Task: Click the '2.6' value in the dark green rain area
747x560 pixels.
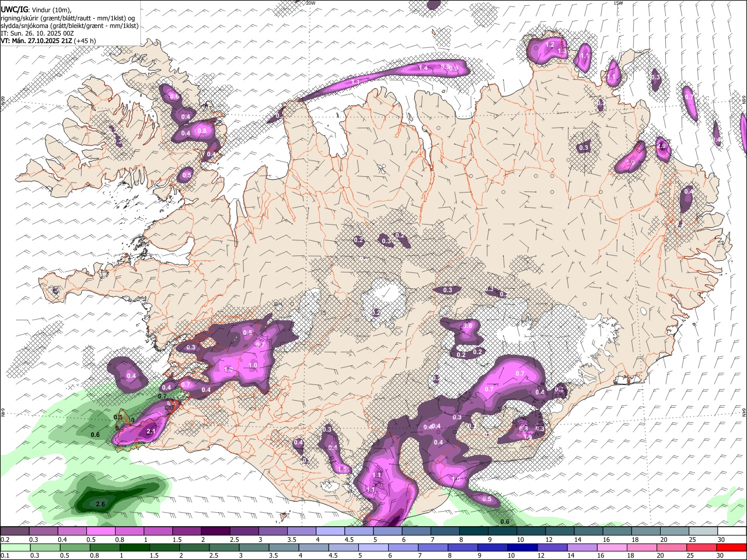Action: point(100,504)
